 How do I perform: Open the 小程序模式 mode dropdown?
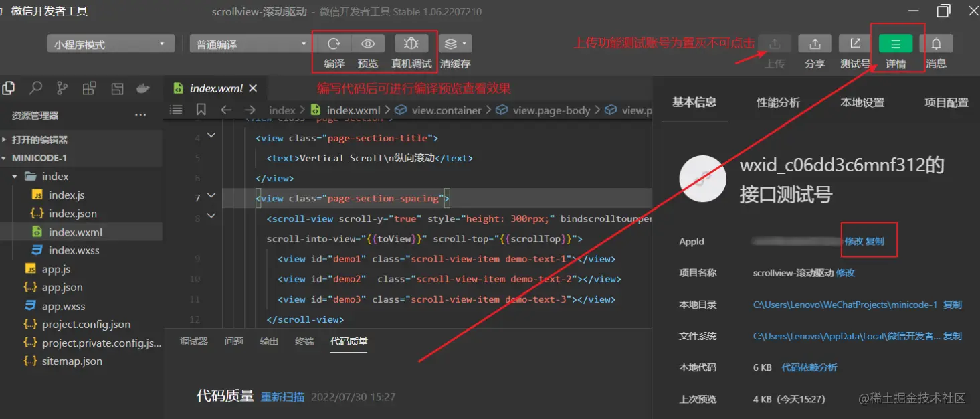click(110, 44)
